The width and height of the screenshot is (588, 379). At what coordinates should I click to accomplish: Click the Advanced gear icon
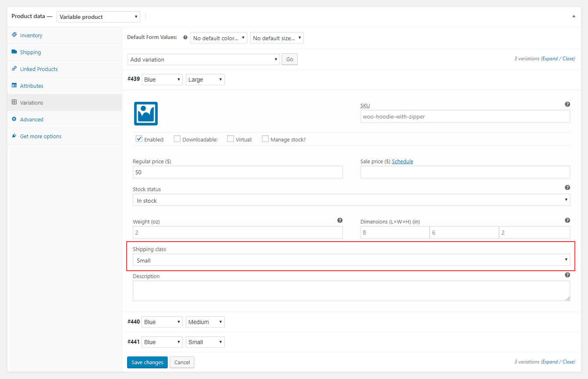[x=15, y=119]
